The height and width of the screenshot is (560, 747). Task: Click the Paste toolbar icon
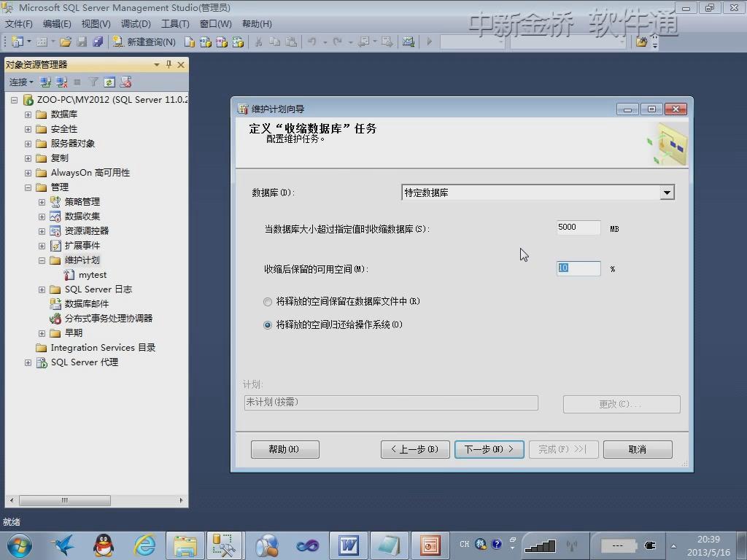click(x=291, y=42)
